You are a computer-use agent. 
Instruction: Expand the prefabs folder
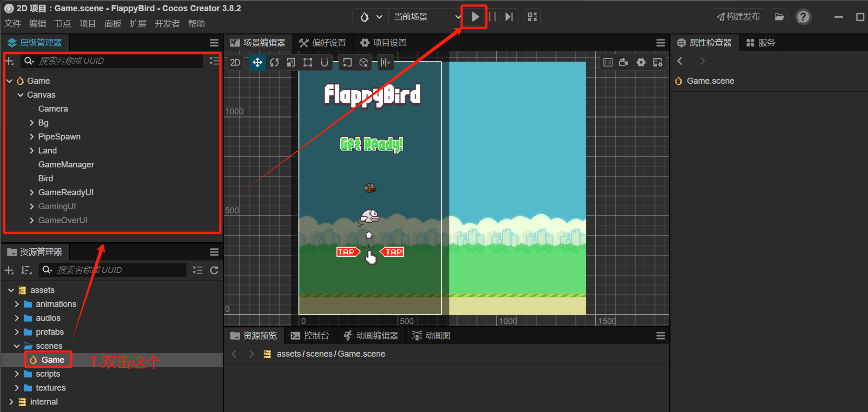click(17, 332)
